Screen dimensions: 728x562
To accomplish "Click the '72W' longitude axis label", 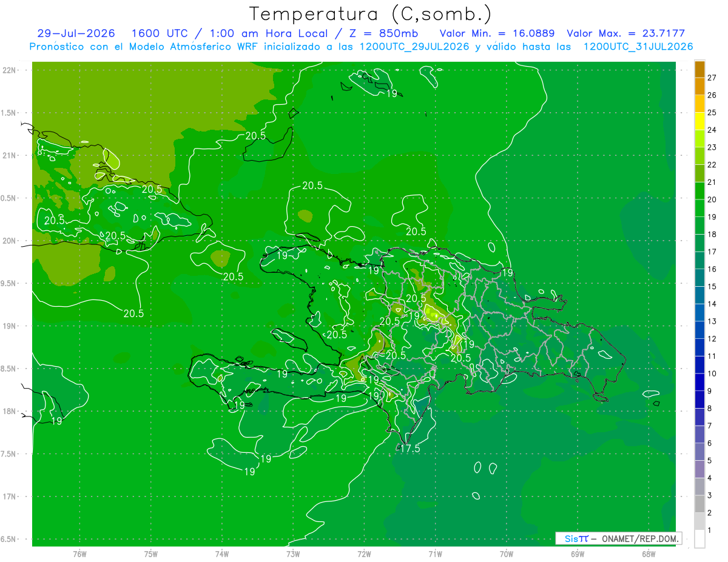I will 365,554.
